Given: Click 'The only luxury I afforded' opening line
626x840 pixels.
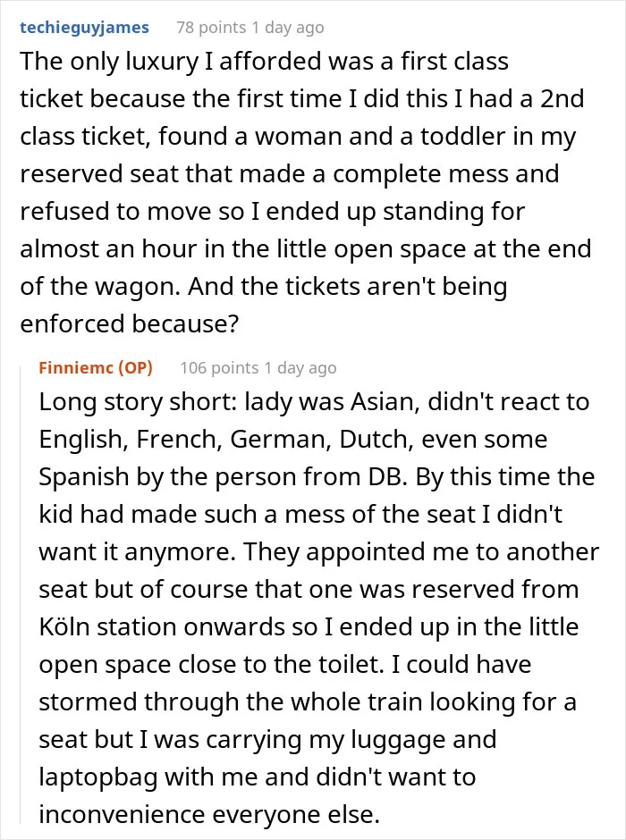Looking at the screenshot, I should 264,61.
